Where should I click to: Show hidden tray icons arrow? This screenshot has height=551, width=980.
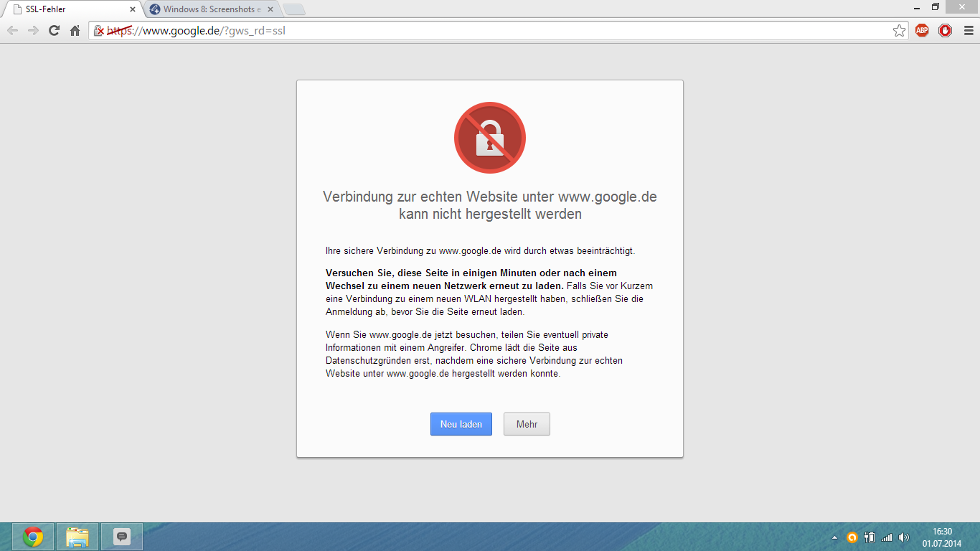834,537
